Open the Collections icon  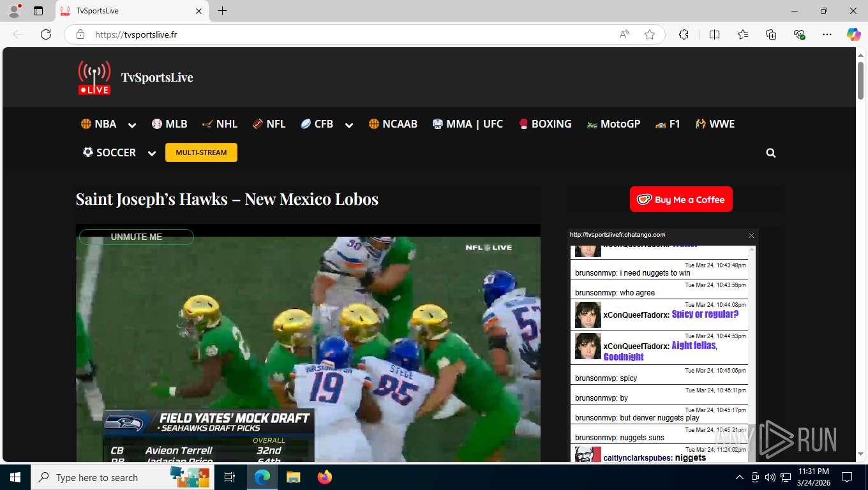[771, 34]
